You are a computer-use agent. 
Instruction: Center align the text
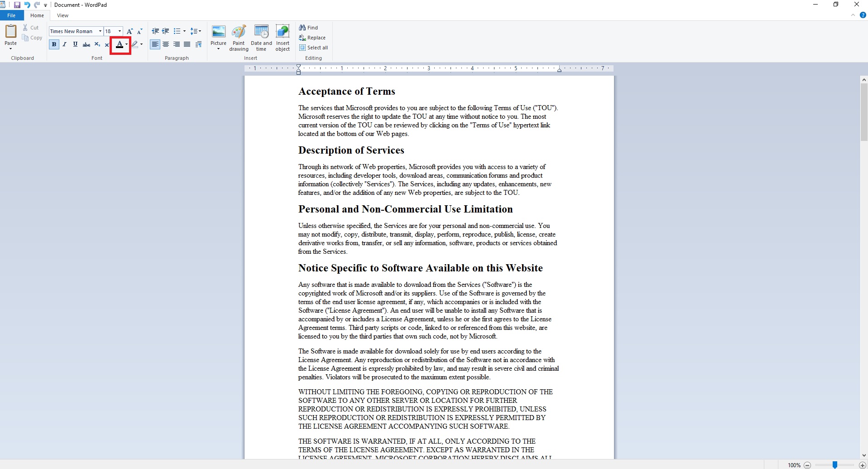tap(166, 44)
